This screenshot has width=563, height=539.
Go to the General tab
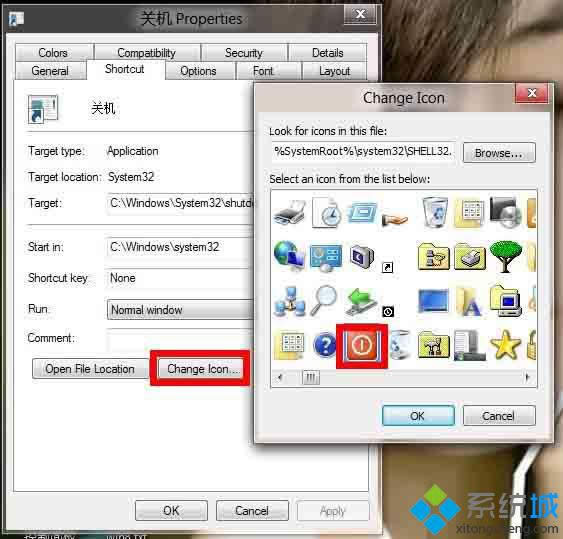(x=50, y=71)
